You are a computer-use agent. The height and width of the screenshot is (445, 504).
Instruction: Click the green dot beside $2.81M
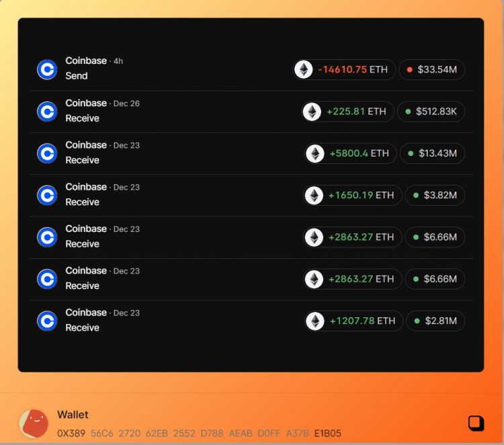[417, 321]
